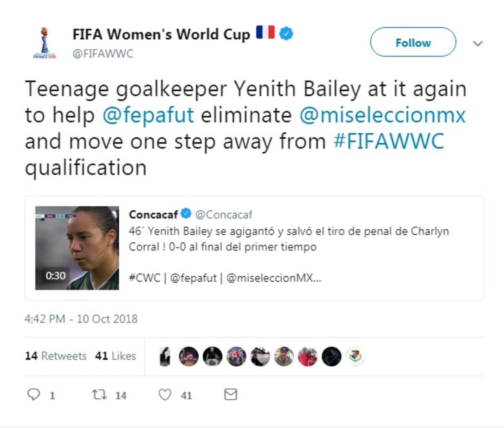Click the red-shirted liker avatar
This screenshot has width=504, height=428.
click(x=308, y=357)
